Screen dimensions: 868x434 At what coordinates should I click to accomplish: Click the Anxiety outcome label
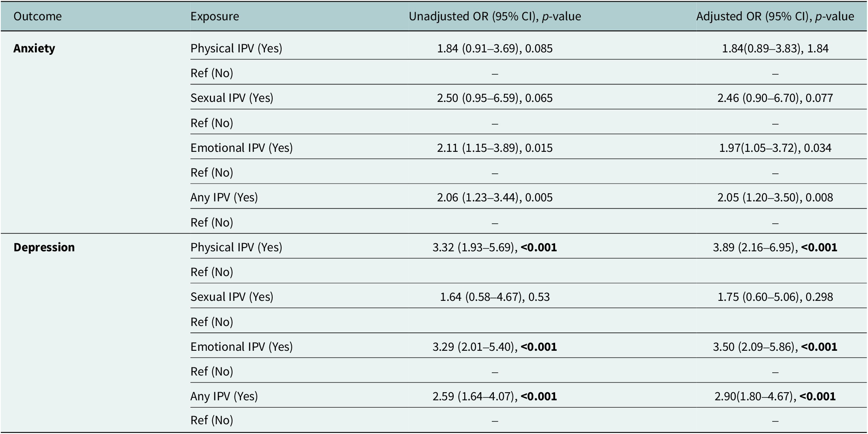[x=34, y=48]
